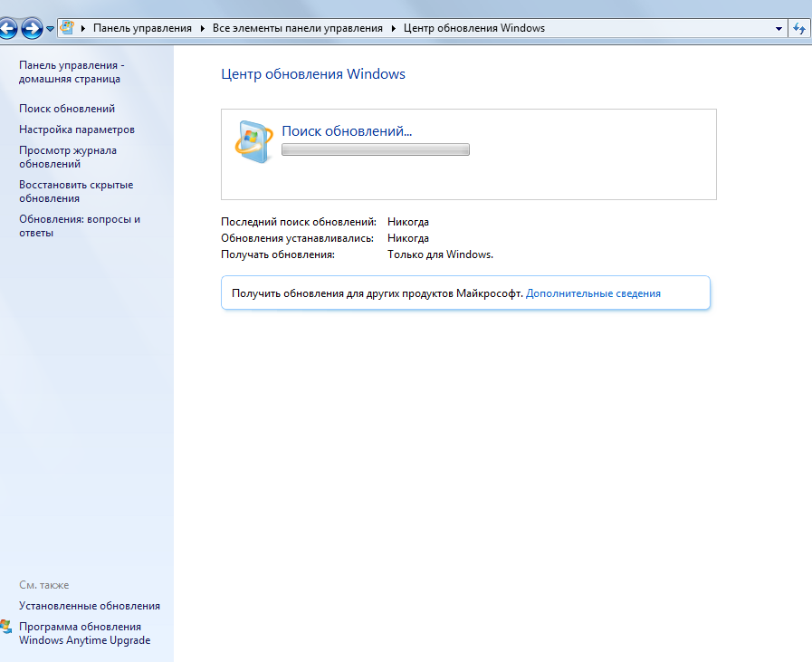Image resolution: width=812 pixels, height=662 pixels.
Task: Click Поиск обновлений in the sidebar
Action: pos(67,109)
